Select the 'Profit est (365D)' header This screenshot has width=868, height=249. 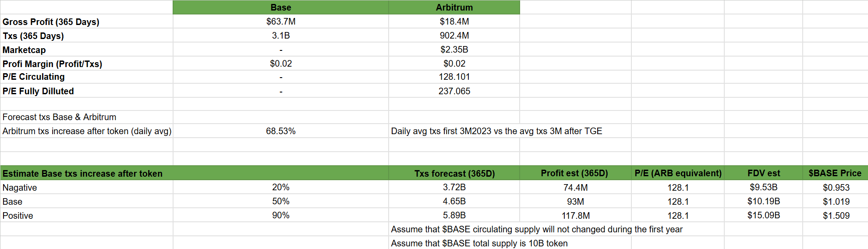point(574,173)
